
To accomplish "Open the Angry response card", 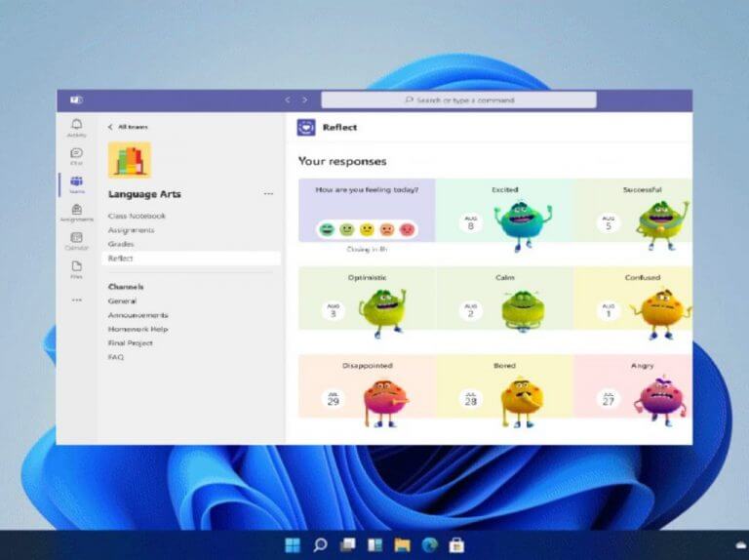I will click(x=633, y=386).
